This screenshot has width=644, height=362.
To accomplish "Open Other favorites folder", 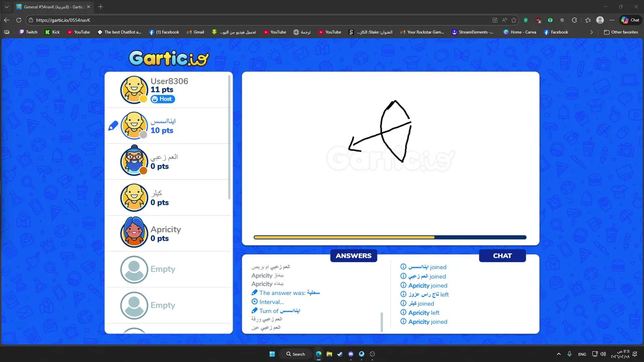I will (x=621, y=32).
